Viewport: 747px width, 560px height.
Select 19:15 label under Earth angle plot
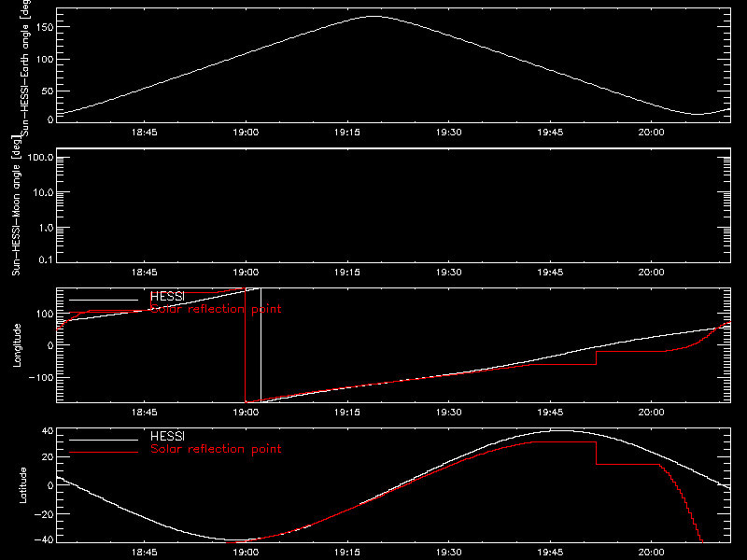coord(347,132)
